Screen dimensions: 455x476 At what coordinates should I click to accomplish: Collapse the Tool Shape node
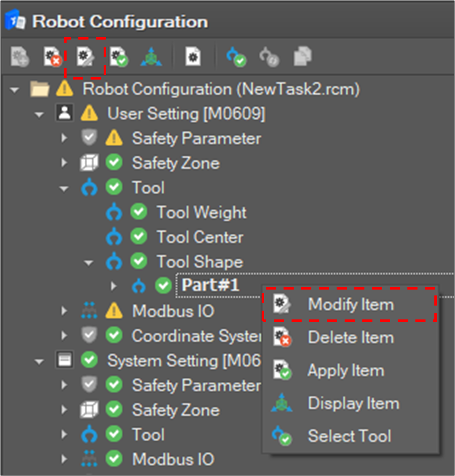[x=88, y=262]
